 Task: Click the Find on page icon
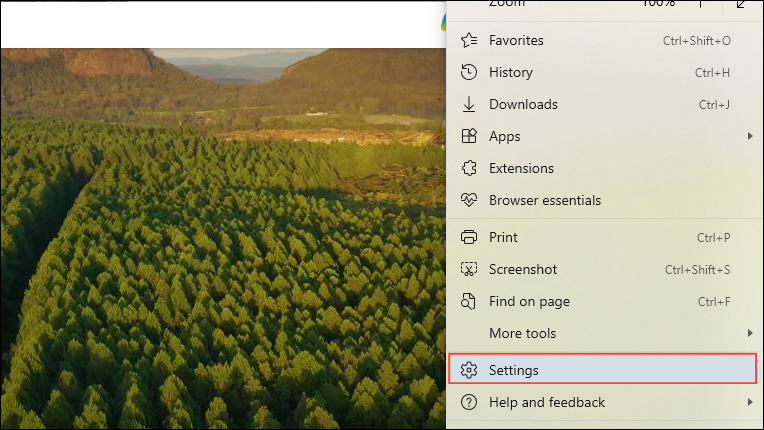468,301
